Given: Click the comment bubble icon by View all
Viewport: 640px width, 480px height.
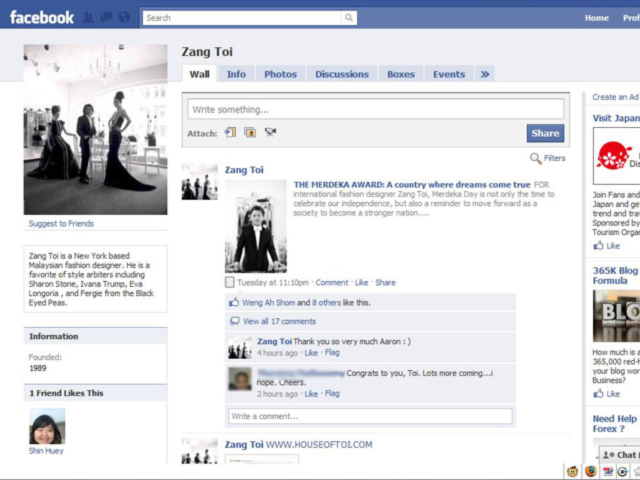Looking at the screenshot, I should tap(235, 321).
